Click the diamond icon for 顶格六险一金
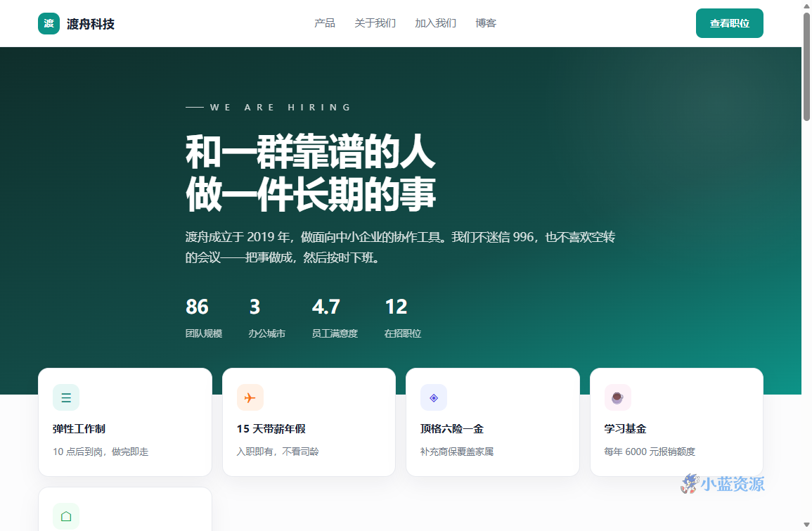This screenshot has height=531, width=812. (434, 397)
